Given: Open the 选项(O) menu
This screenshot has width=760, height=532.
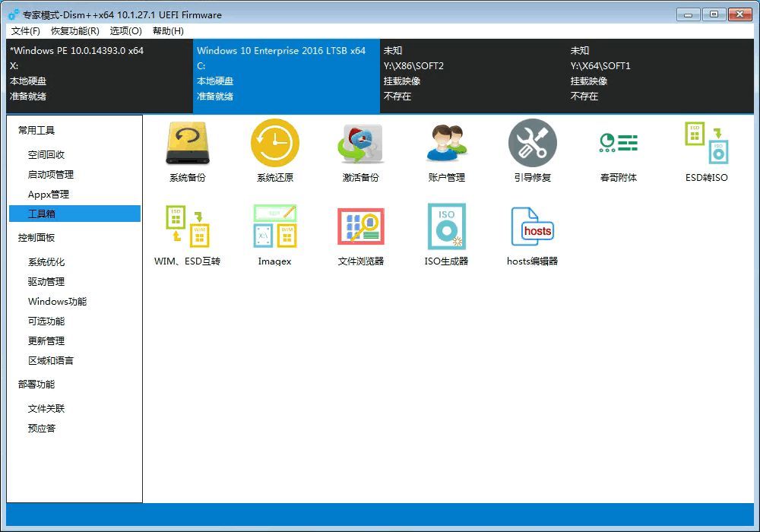Looking at the screenshot, I should click(125, 31).
